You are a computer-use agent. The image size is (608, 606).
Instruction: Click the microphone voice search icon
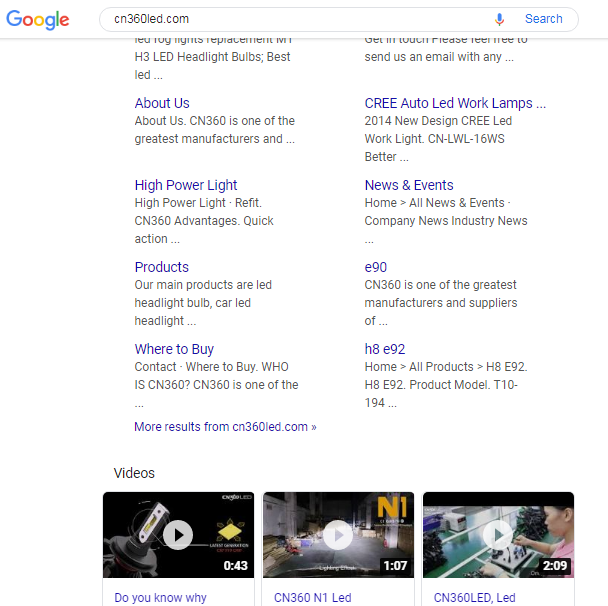point(499,19)
